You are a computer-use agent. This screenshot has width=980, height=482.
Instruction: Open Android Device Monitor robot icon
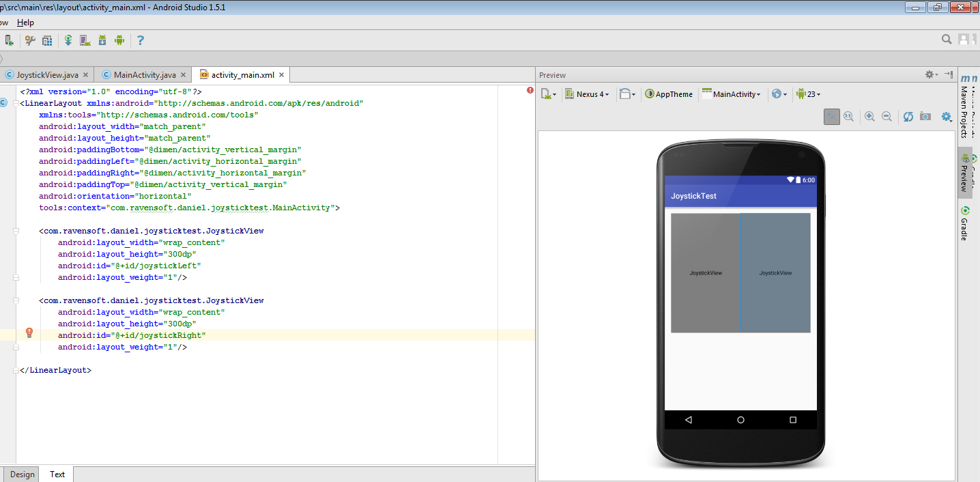(x=119, y=40)
